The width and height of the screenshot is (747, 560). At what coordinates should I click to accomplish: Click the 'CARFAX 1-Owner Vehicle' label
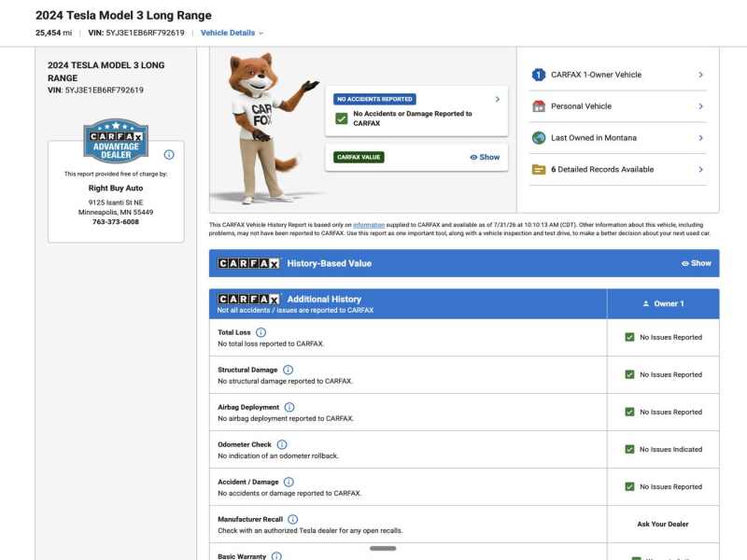pos(596,75)
